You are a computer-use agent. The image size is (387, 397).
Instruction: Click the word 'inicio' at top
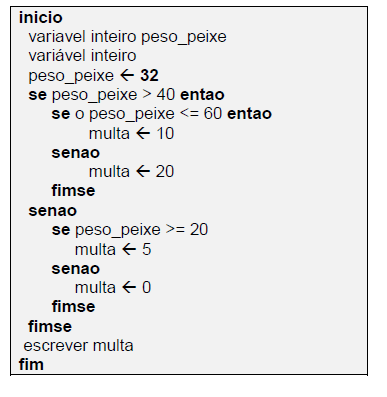[41, 18]
